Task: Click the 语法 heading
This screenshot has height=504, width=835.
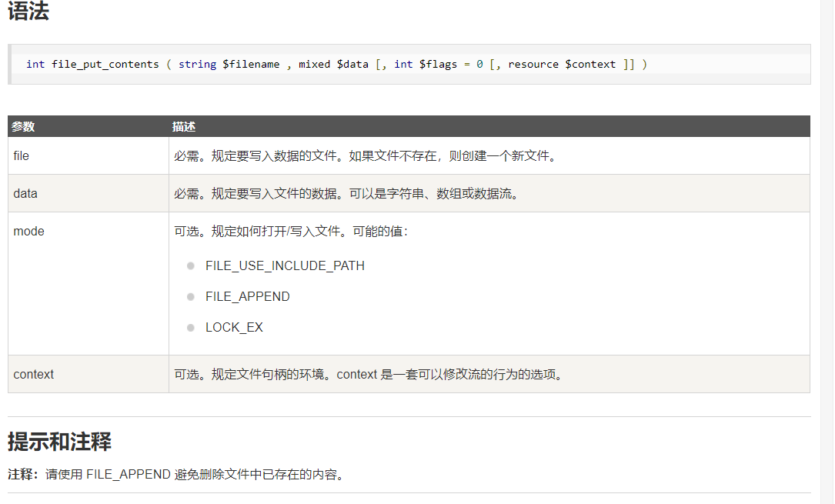Action: [28, 11]
